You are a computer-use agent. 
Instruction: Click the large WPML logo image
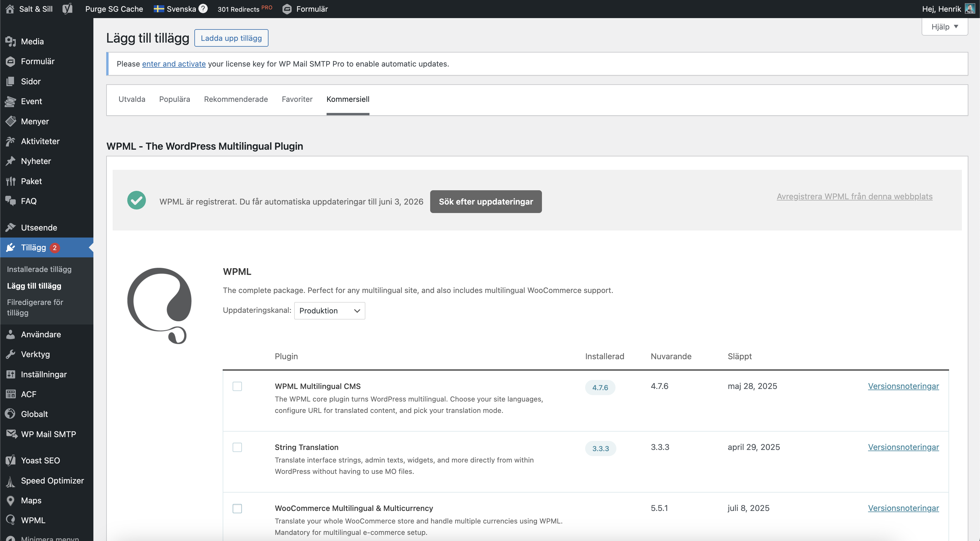pyautogui.click(x=159, y=306)
